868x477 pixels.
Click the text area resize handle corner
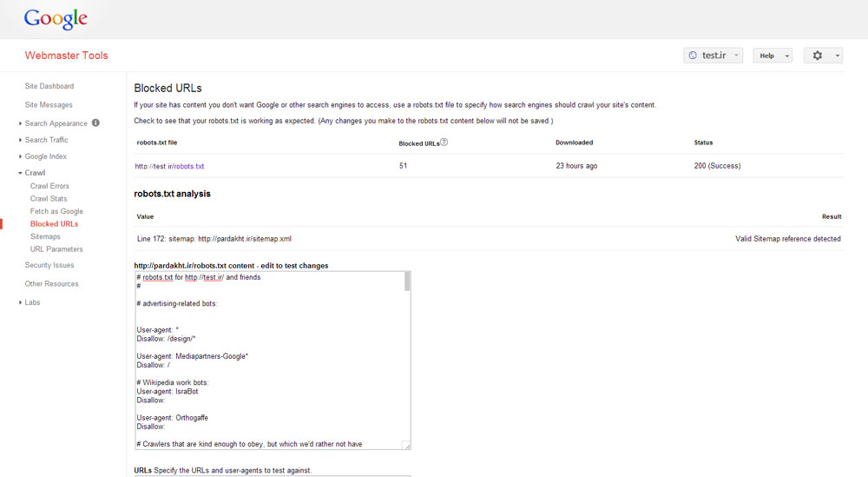point(406,445)
